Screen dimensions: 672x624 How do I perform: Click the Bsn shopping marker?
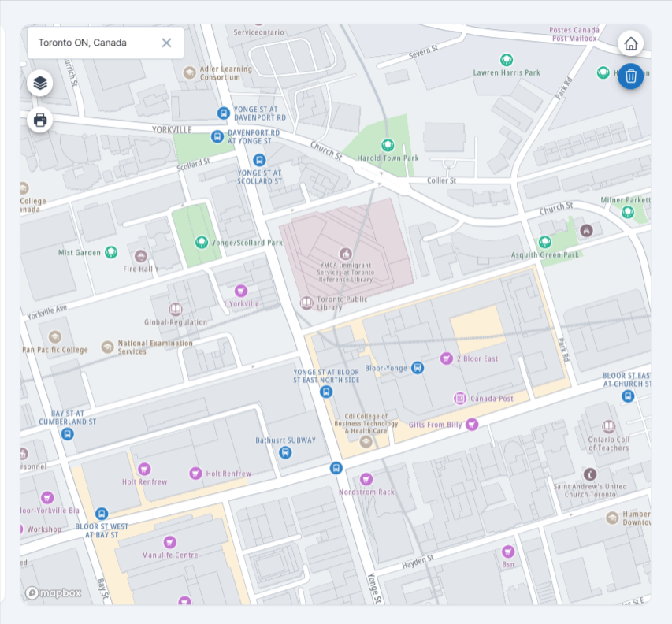point(508,552)
